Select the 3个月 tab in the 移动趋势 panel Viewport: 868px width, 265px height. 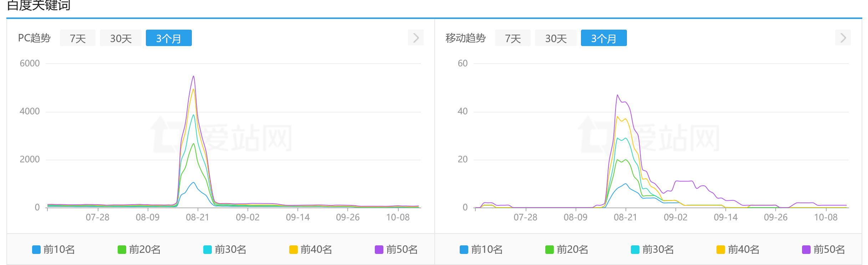pos(604,38)
